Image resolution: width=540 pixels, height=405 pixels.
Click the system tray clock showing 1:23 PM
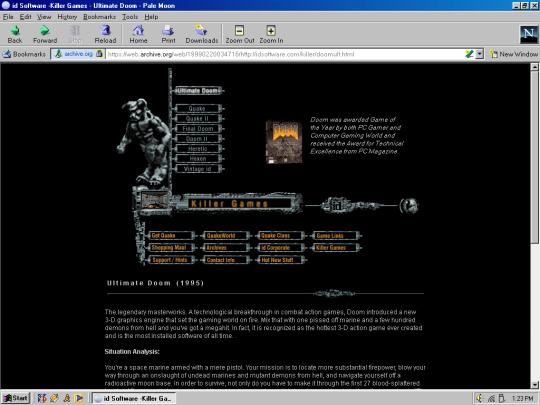(x=522, y=398)
